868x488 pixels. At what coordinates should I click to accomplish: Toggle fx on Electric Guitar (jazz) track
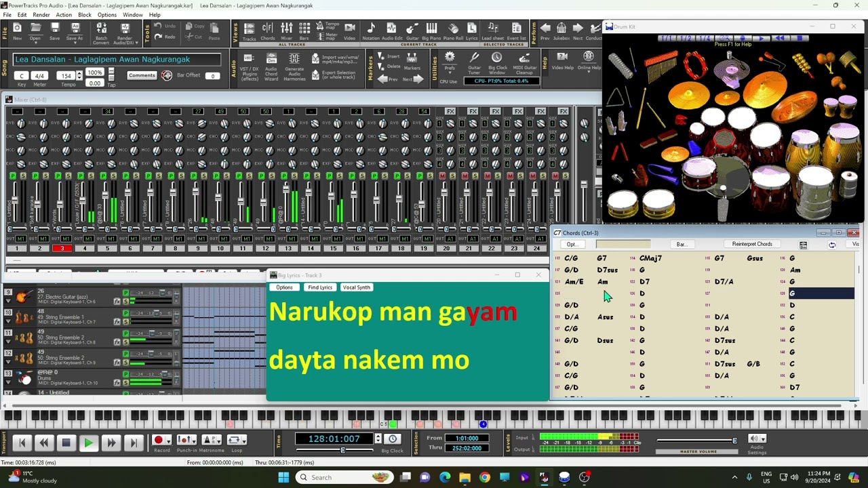click(x=117, y=302)
